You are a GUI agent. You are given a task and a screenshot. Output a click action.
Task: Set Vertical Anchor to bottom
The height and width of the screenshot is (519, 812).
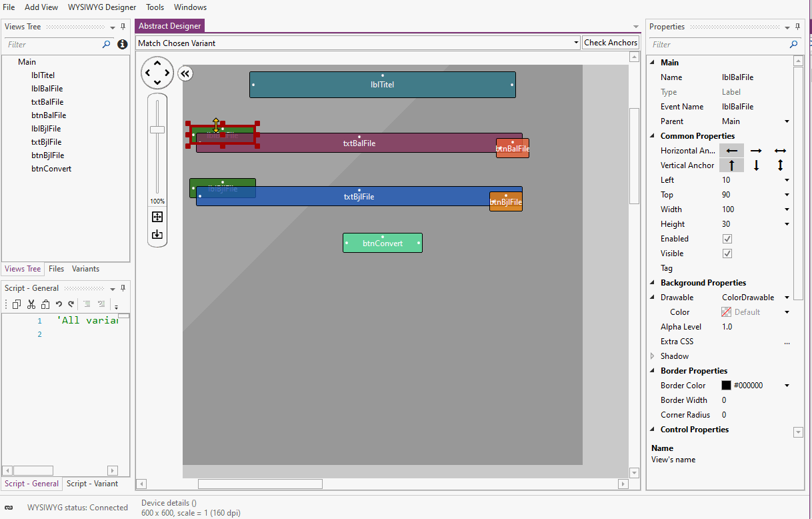[x=756, y=165]
